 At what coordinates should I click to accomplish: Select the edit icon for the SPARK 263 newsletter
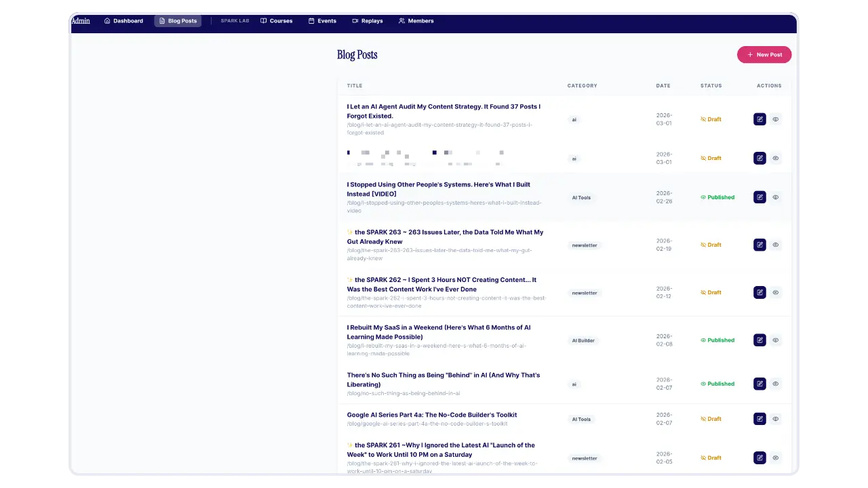coord(759,245)
